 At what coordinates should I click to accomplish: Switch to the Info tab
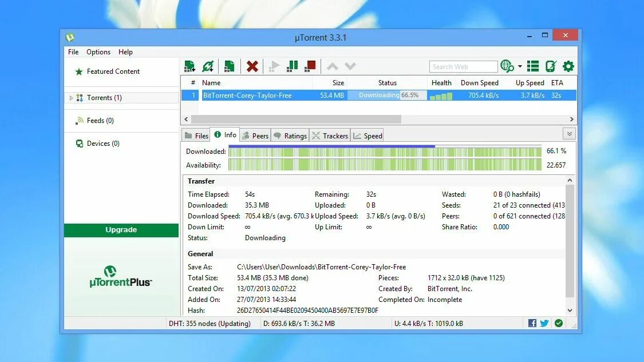(225, 134)
